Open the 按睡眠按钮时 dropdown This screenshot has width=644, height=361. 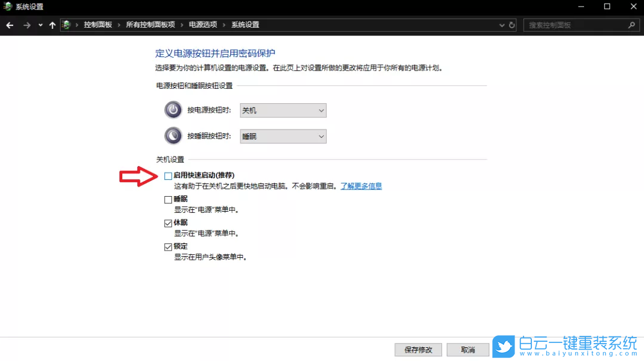pos(283,137)
